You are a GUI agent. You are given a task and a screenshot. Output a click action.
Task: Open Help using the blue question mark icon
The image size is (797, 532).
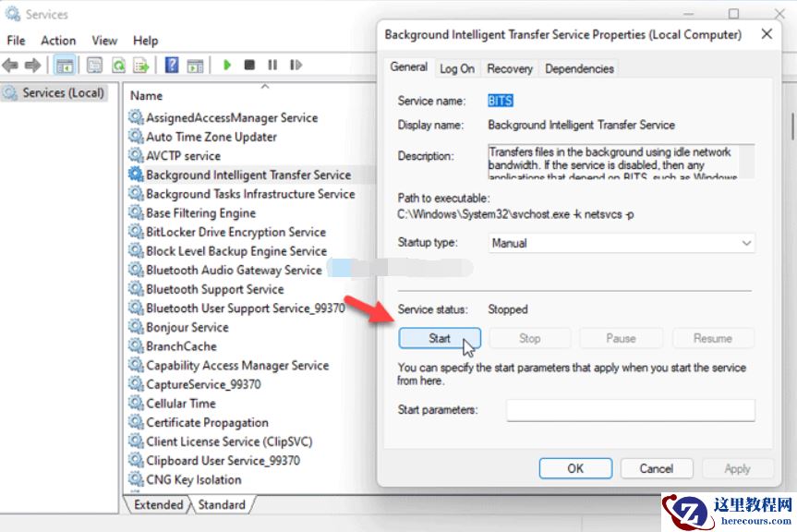click(171, 65)
